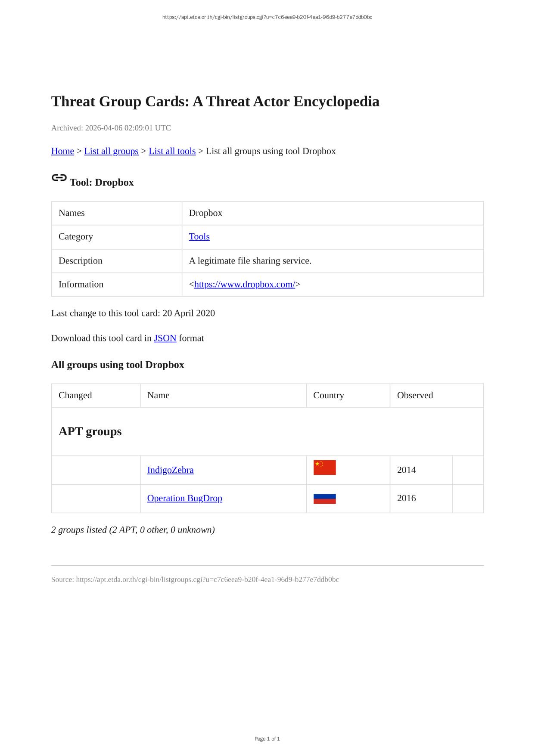535x756 pixels.
Task: Visit the dropbox.com information link
Action: [x=244, y=285]
